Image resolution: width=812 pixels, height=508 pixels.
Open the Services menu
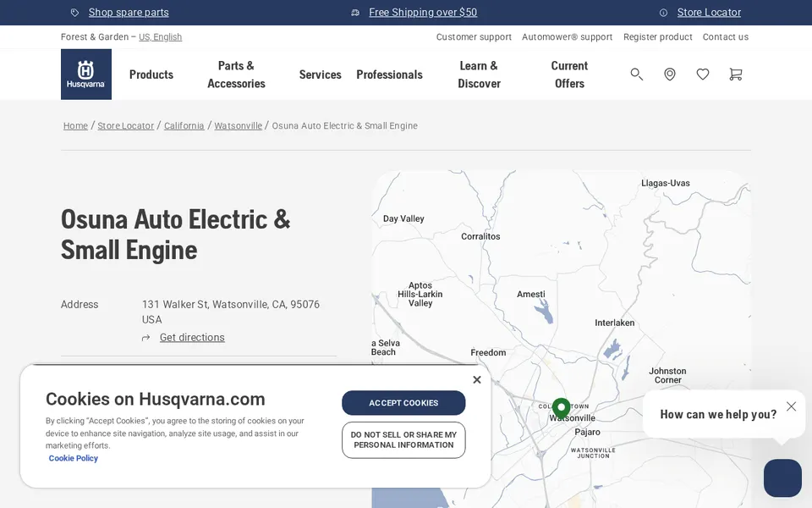320,75
